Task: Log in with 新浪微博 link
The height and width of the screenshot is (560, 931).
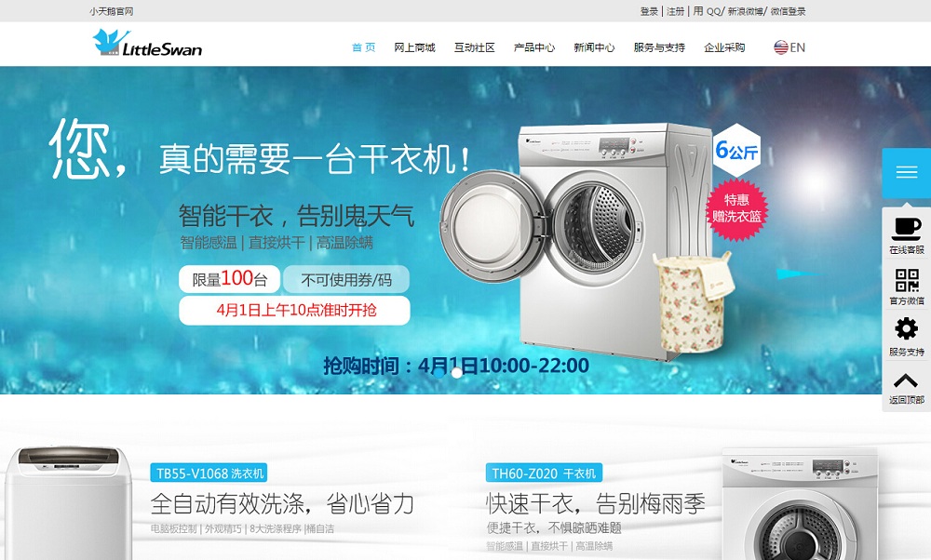Action: point(745,11)
